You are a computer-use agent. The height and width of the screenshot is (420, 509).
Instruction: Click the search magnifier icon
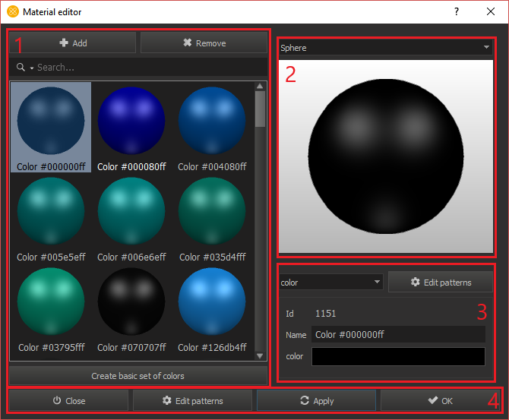tap(21, 67)
